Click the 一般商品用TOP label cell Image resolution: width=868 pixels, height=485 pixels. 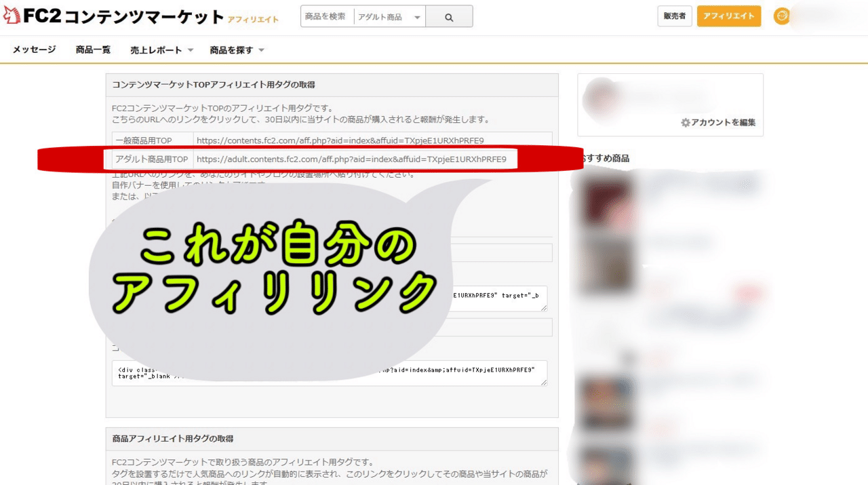point(153,140)
